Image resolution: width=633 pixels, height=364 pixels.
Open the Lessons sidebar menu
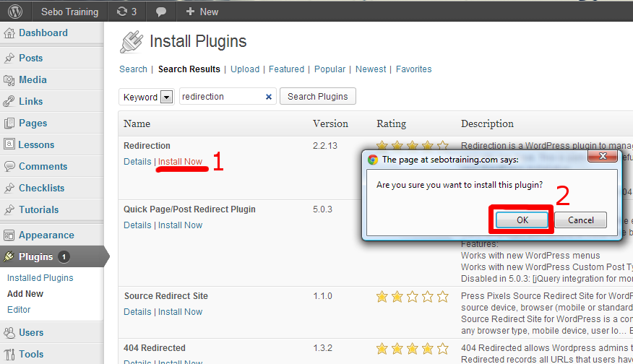[36, 144]
